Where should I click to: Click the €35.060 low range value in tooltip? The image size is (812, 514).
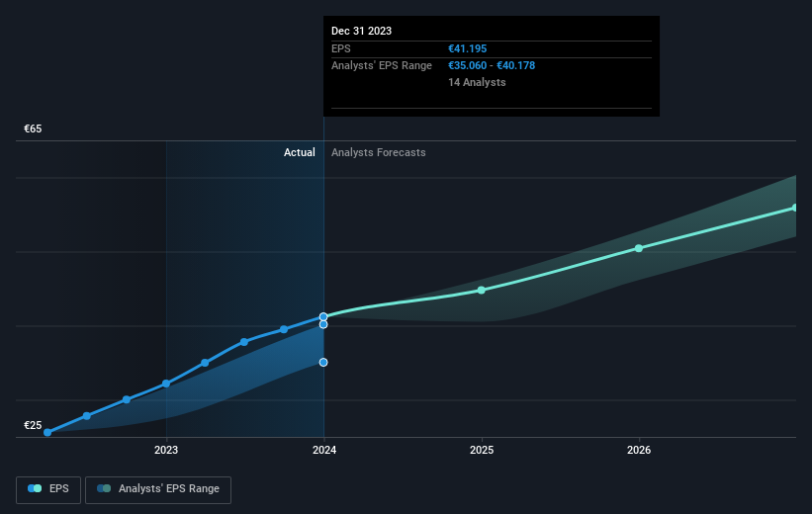(x=467, y=66)
